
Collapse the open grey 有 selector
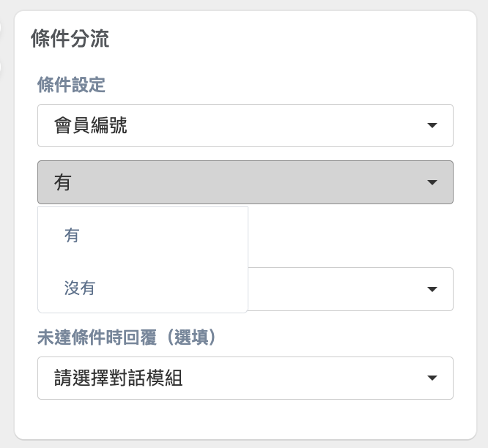[x=245, y=182]
